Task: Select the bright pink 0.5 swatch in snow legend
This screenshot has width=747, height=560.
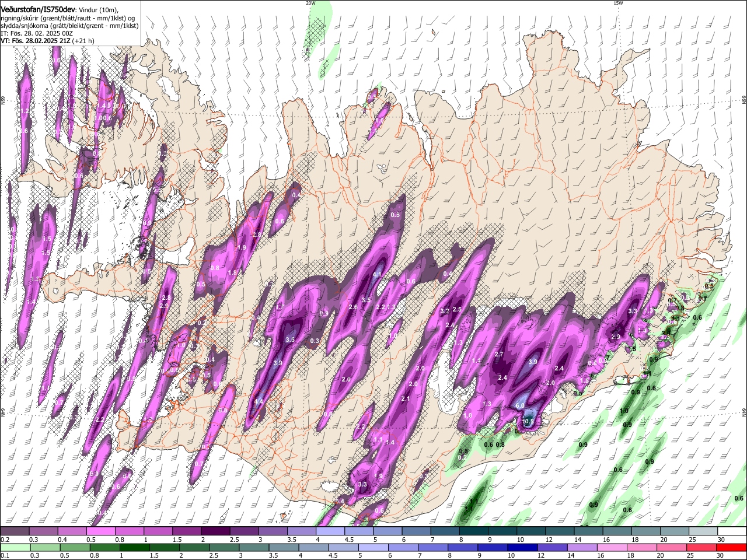Action: (100, 531)
